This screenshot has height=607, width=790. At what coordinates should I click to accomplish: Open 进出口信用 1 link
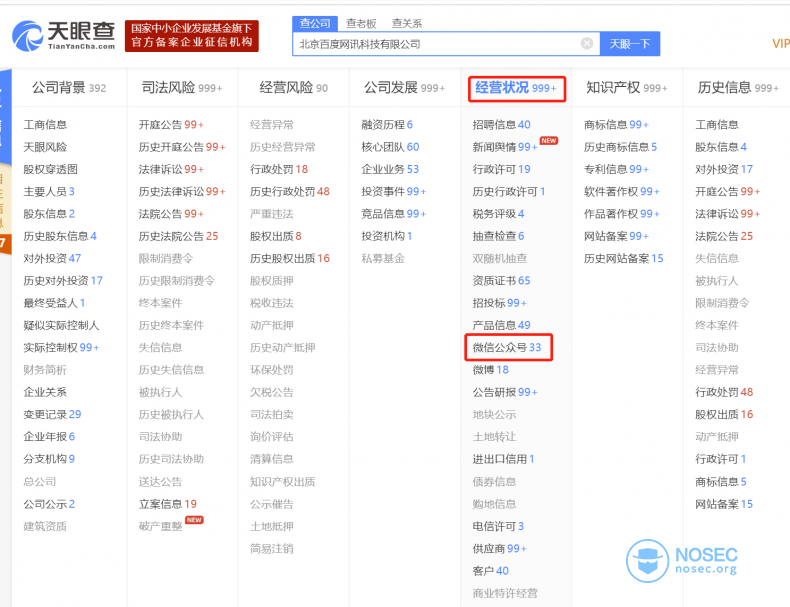pyautogui.click(x=503, y=458)
